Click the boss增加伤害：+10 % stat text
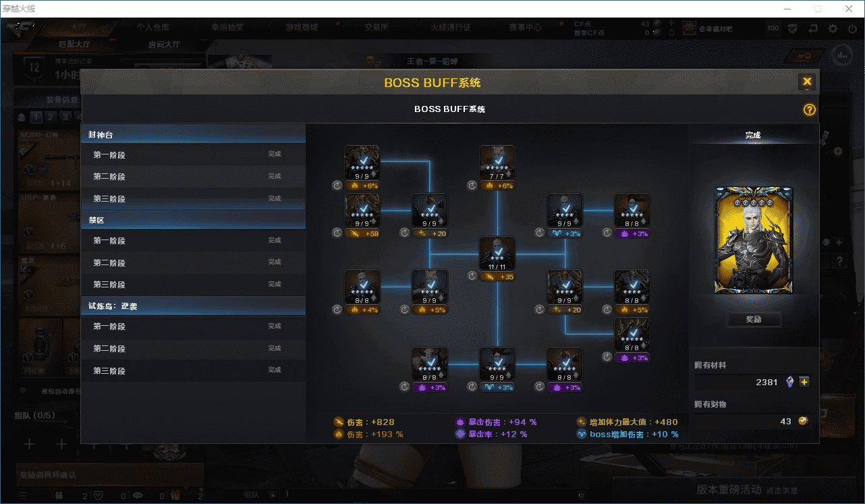Viewport: 865px width, 504px height. (634, 435)
